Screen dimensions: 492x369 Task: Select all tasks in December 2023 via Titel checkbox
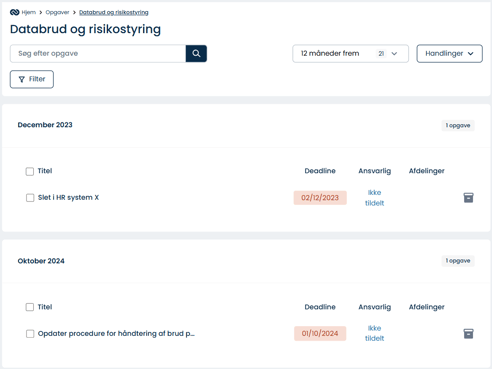(x=30, y=171)
